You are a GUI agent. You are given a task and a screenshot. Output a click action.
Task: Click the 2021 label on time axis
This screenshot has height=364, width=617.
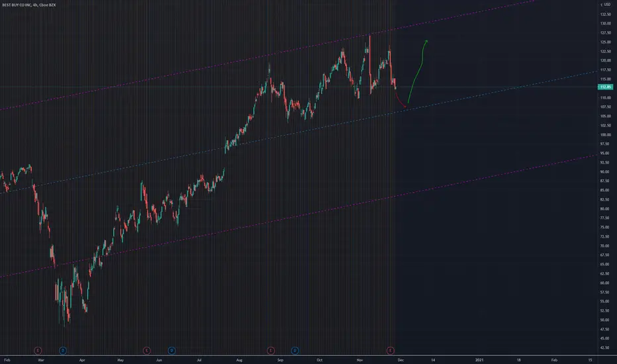tap(479, 360)
